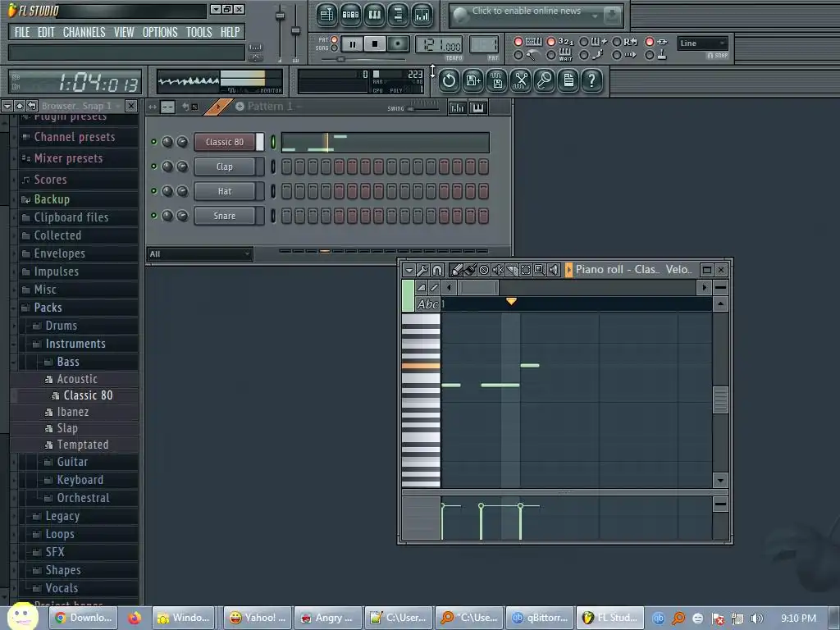Open the CHANNELS menu
The image size is (840, 630).
(84, 32)
